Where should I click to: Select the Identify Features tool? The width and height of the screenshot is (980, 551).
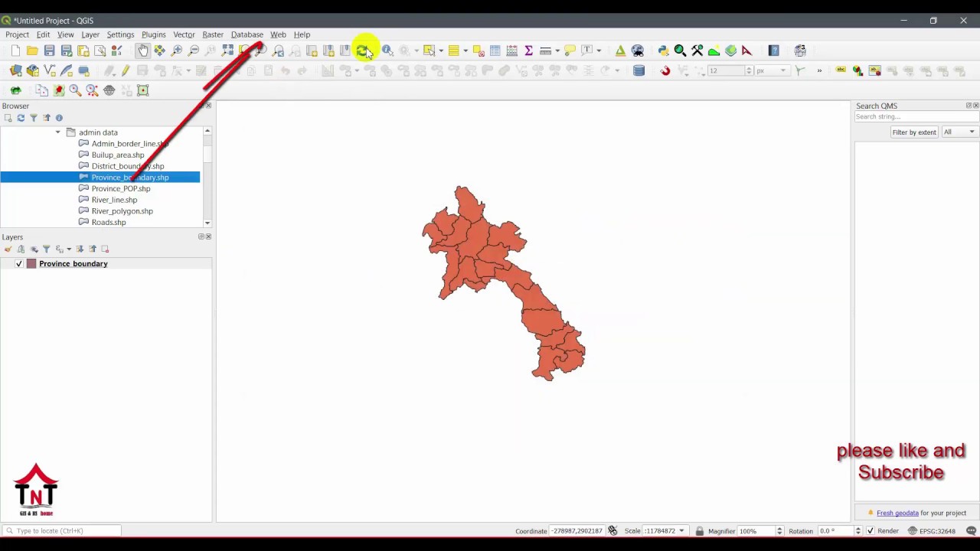pyautogui.click(x=387, y=51)
